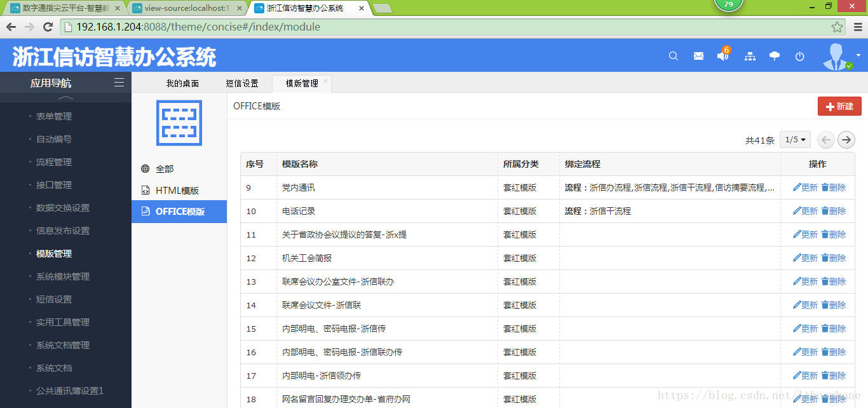Open 流程管理 in sidebar
Screen dimensions: 868x408
tap(54, 162)
